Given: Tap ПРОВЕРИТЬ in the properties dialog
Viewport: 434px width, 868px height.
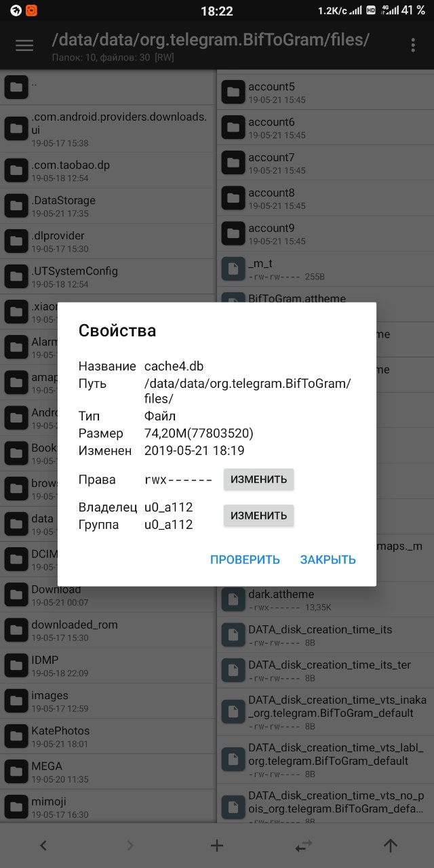Looking at the screenshot, I should click(x=245, y=559).
